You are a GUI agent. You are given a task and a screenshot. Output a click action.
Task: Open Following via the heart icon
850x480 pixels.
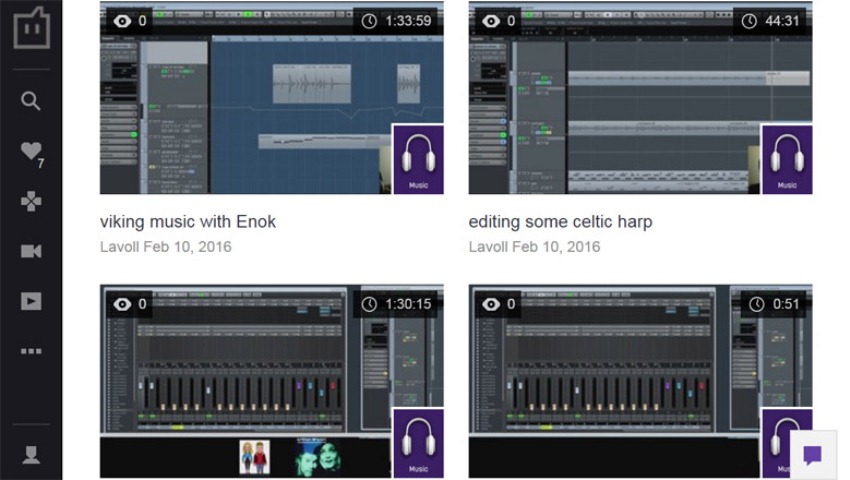pyautogui.click(x=31, y=151)
